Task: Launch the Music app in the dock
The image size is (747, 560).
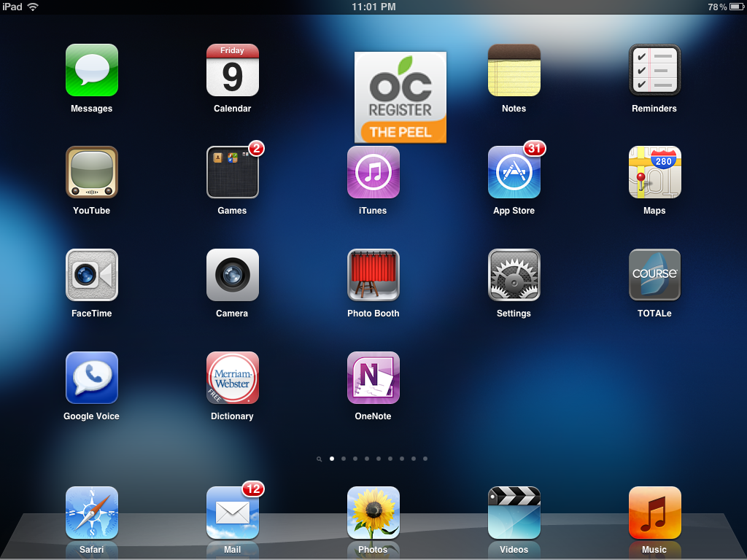Action: (x=654, y=513)
